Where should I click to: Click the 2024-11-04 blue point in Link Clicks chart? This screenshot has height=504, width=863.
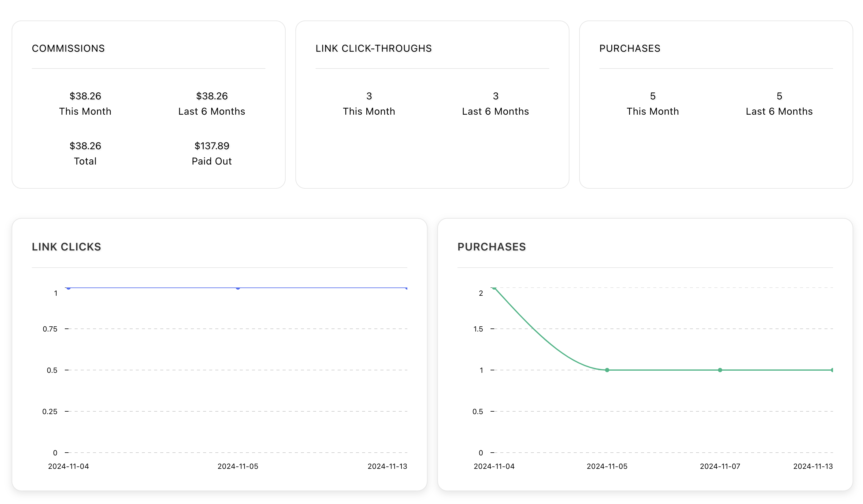click(69, 288)
